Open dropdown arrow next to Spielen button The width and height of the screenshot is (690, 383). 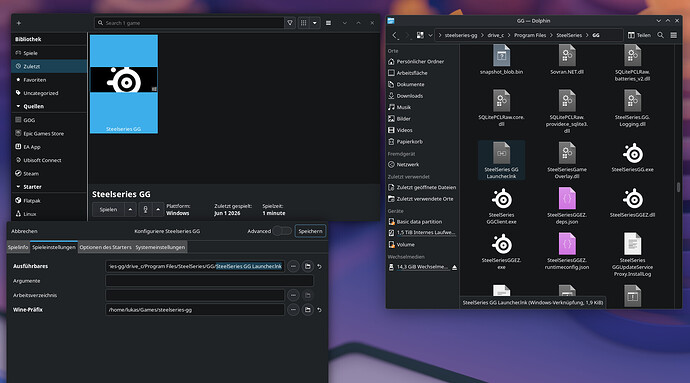tap(130, 210)
